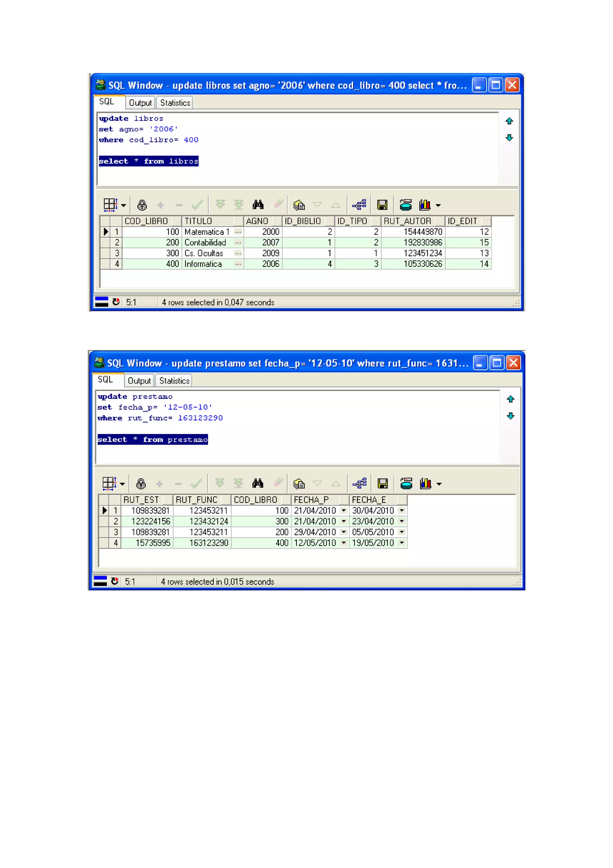This screenshot has width=613, height=868.
Task: Click linked query icon in prestamo window
Action: 359,483
